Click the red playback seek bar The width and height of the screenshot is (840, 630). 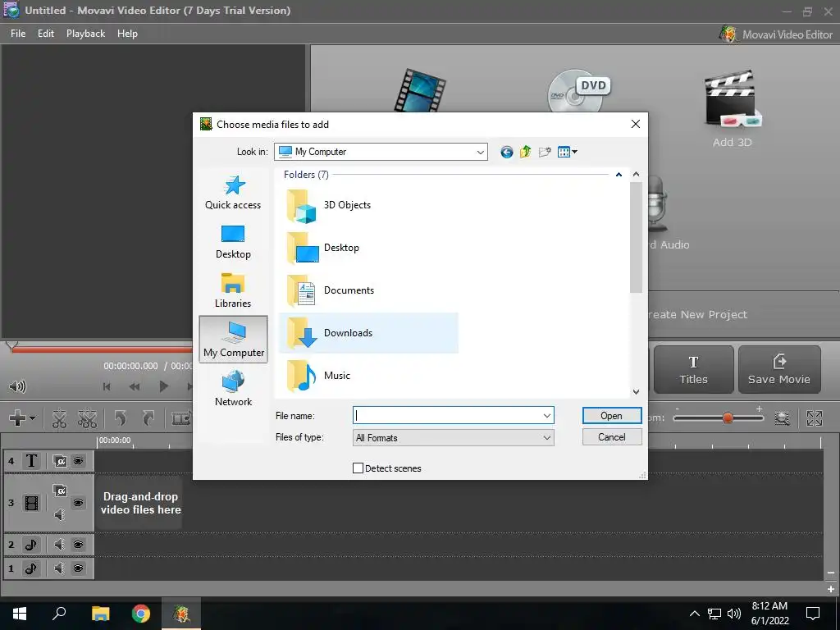point(102,349)
